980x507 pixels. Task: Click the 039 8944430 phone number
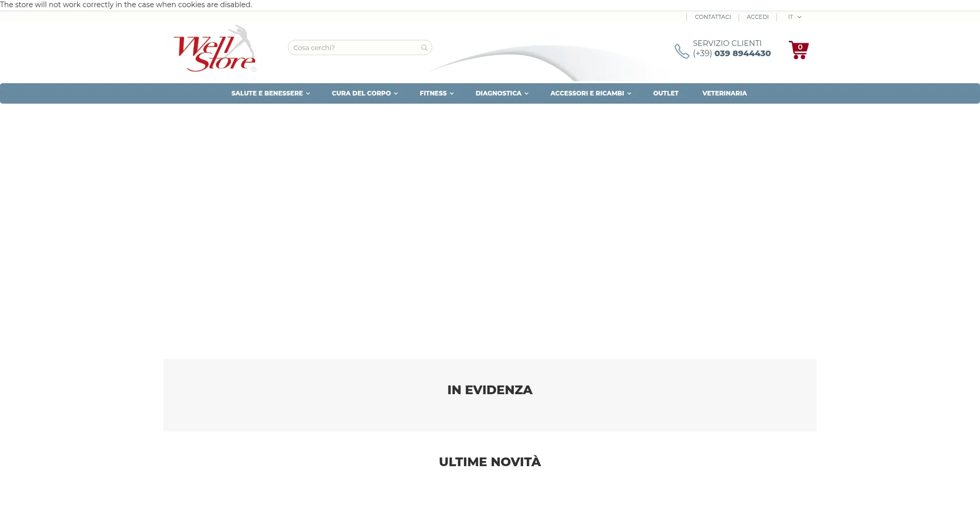point(742,54)
